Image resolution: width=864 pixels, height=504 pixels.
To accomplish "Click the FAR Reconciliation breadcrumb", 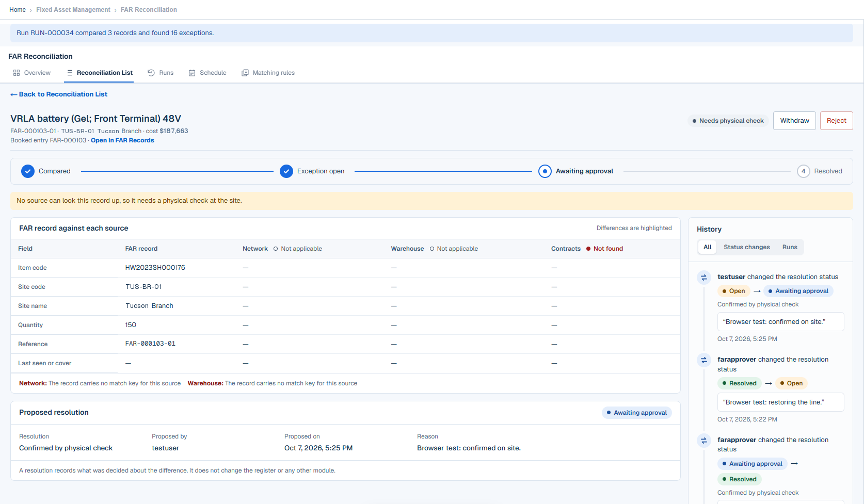I will (149, 10).
